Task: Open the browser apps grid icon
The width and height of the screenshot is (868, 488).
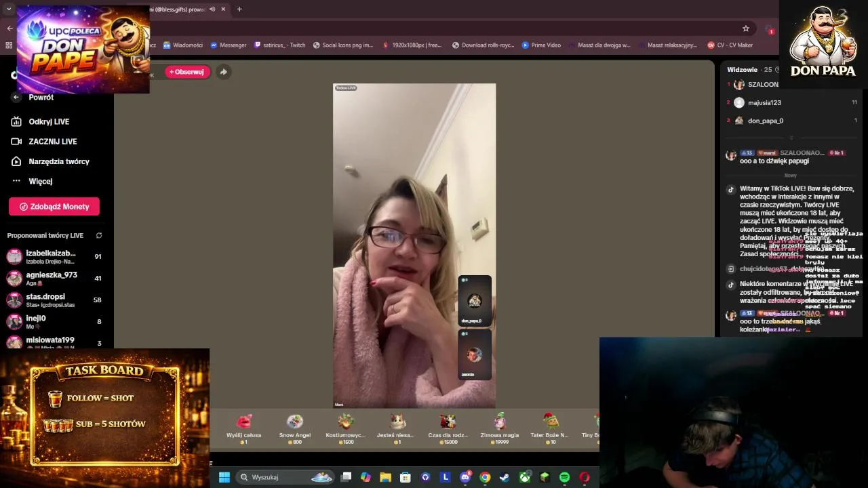Action: tap(9, 45)
